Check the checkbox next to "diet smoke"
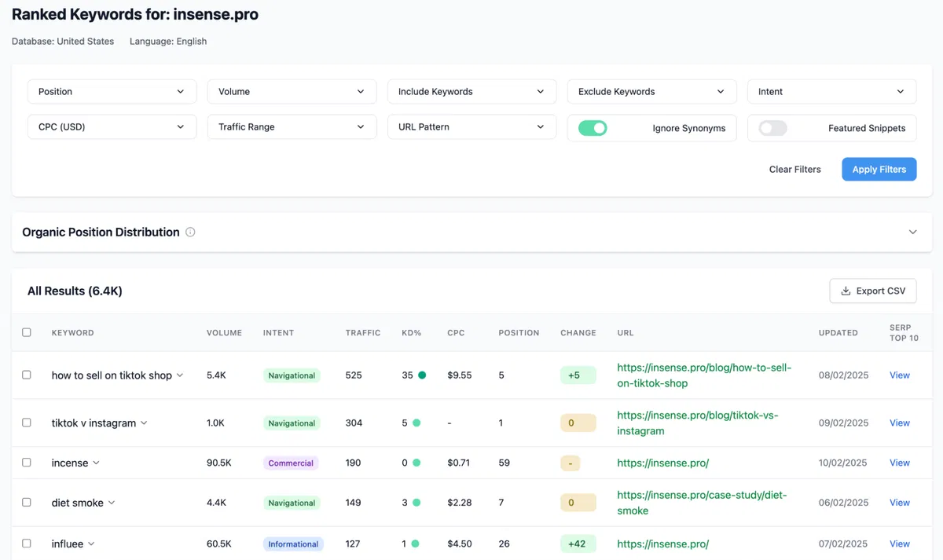The height and width of the screenshot is (560, 943). pos(26,502)
